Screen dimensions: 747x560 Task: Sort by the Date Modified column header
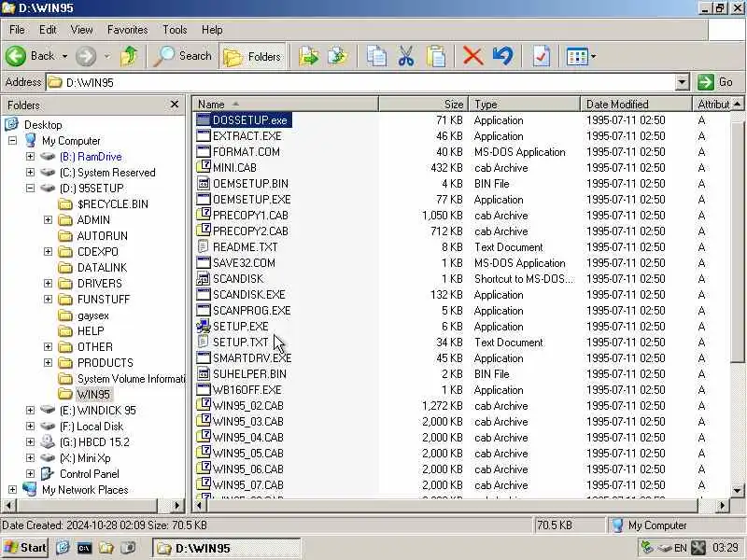(x=636, y=104)
